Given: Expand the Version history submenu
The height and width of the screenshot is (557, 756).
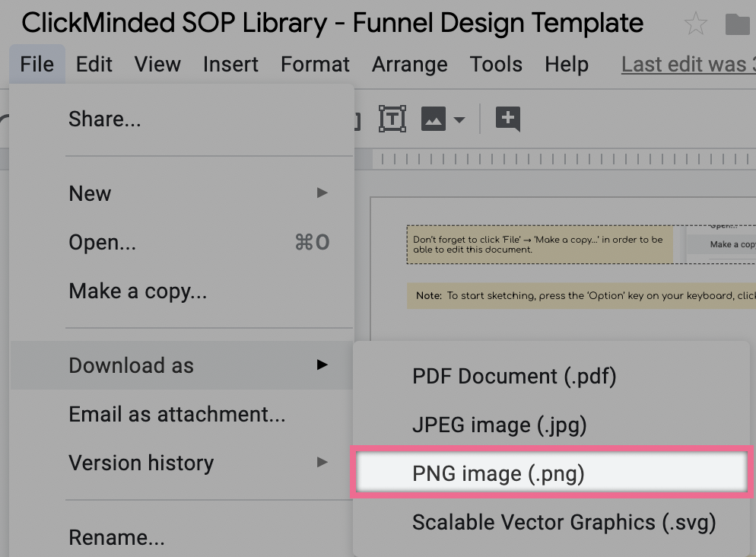Looking at the screenshot, I should [x=322, y=463].
